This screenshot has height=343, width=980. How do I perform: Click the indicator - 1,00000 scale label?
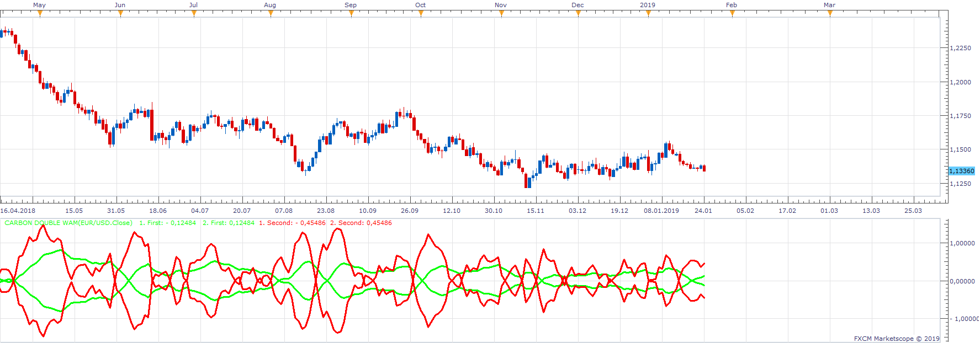pyautogui.click(x=964, y=319)
